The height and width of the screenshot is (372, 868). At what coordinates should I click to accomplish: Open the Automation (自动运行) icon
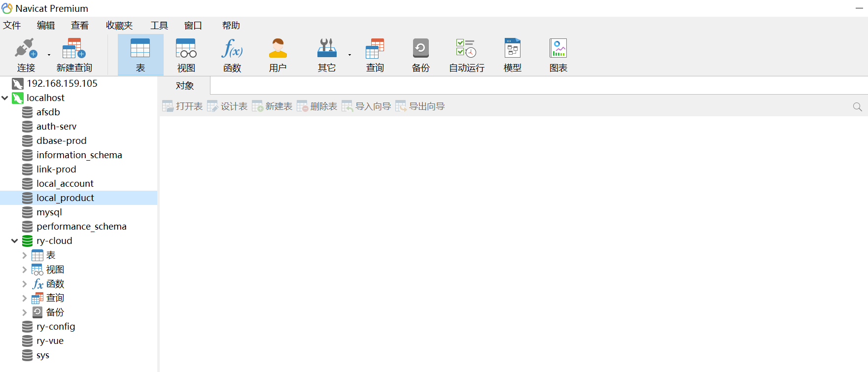(466, 48)
